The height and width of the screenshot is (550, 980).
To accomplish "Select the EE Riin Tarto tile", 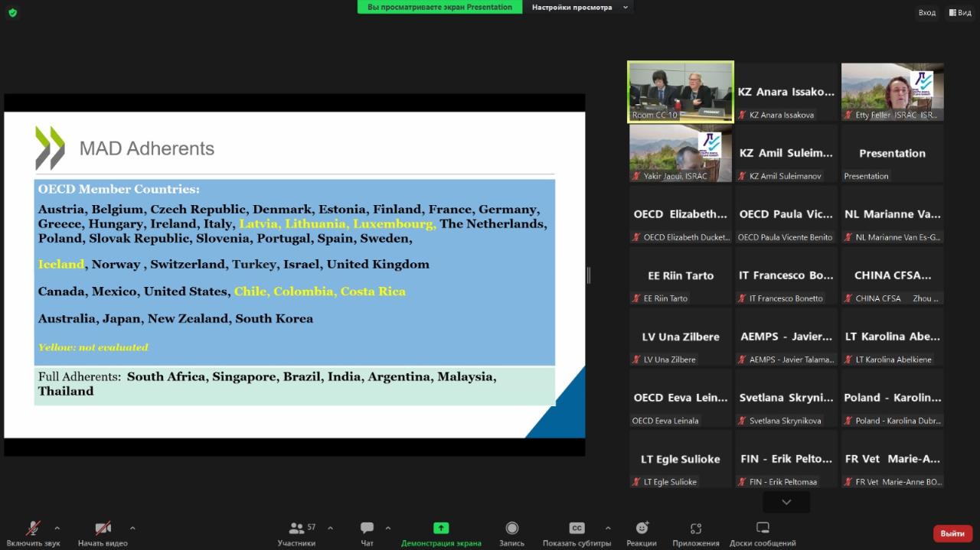I will pos(681,275).
